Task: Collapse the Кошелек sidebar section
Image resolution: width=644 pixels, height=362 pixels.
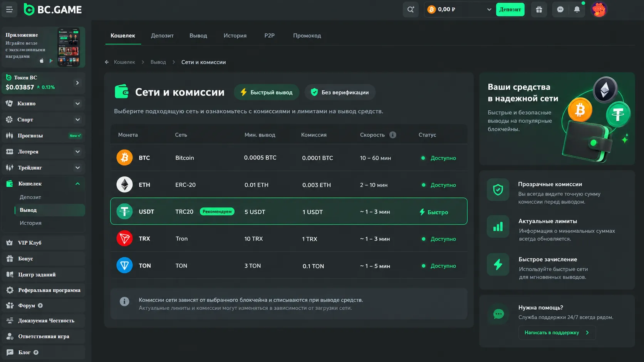Action: 77,184
